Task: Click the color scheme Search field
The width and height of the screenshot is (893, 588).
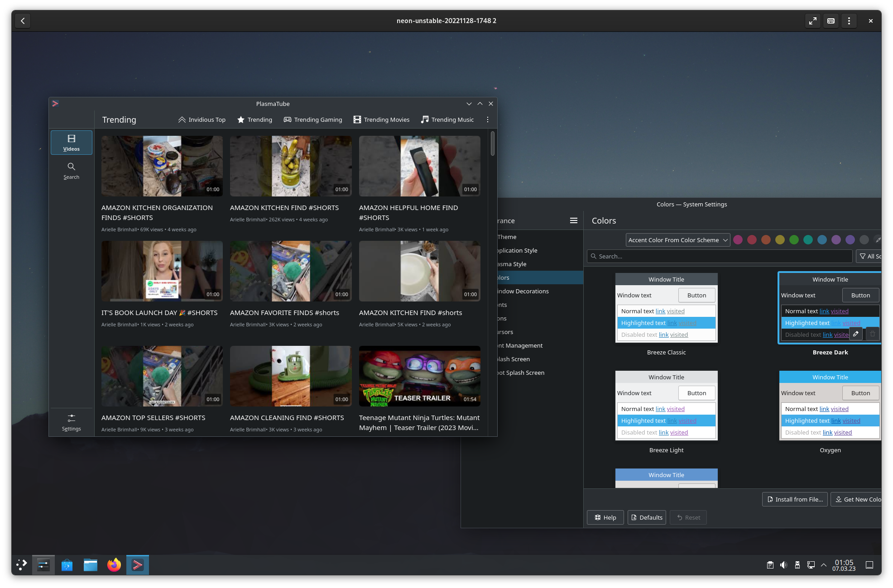Action: pos(720,256)
